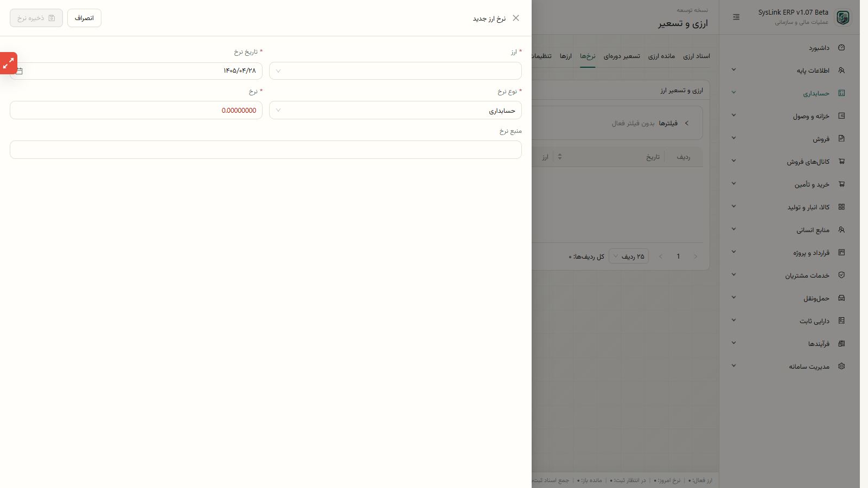Click page number 1 in pagination
Screen dimensions: 868x488
pyautogui.click(x=678, y=256)
